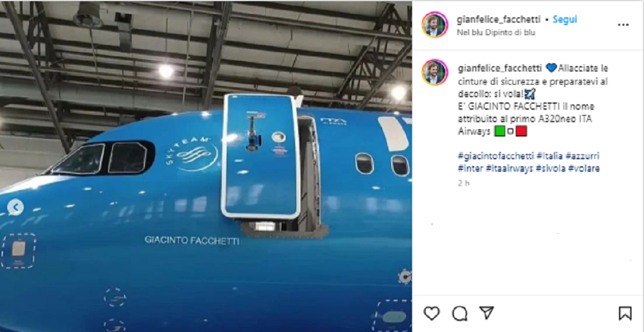Open the profile avatar beside the caption
Screen dimensions: 644x332
[x=435, y=72]
